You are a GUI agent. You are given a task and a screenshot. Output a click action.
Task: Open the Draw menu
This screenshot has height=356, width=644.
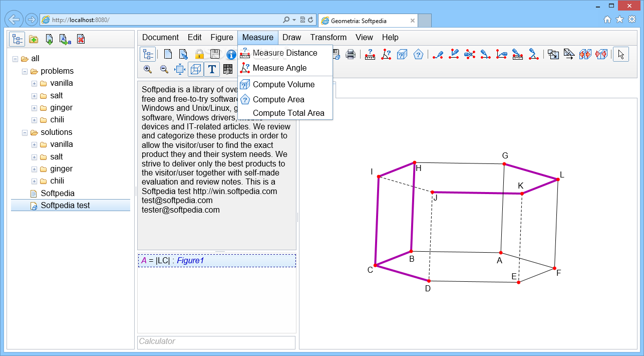tap(292, 37)
